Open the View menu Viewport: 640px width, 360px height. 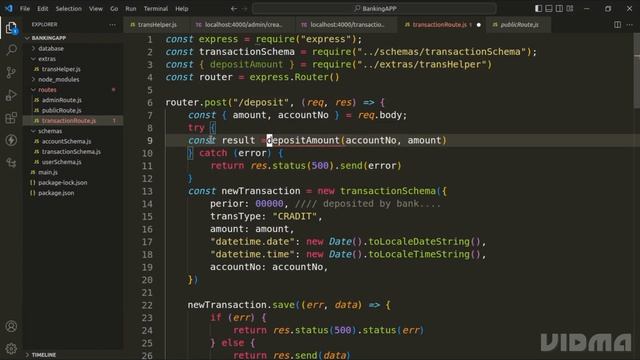(x=96, y=9)
